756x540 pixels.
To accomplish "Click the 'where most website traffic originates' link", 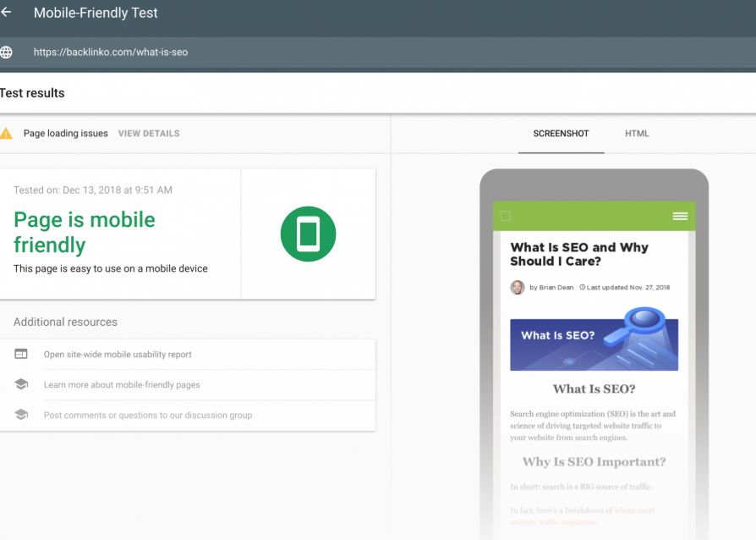I will click(583, 516).
